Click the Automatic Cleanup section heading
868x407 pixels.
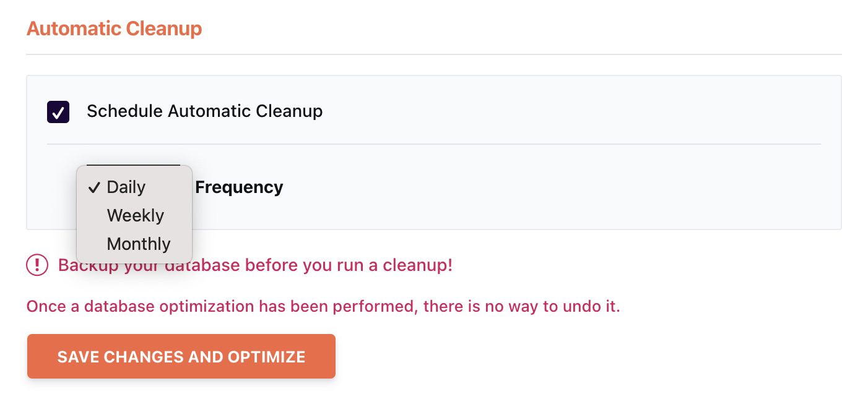(x=114, y=28)
